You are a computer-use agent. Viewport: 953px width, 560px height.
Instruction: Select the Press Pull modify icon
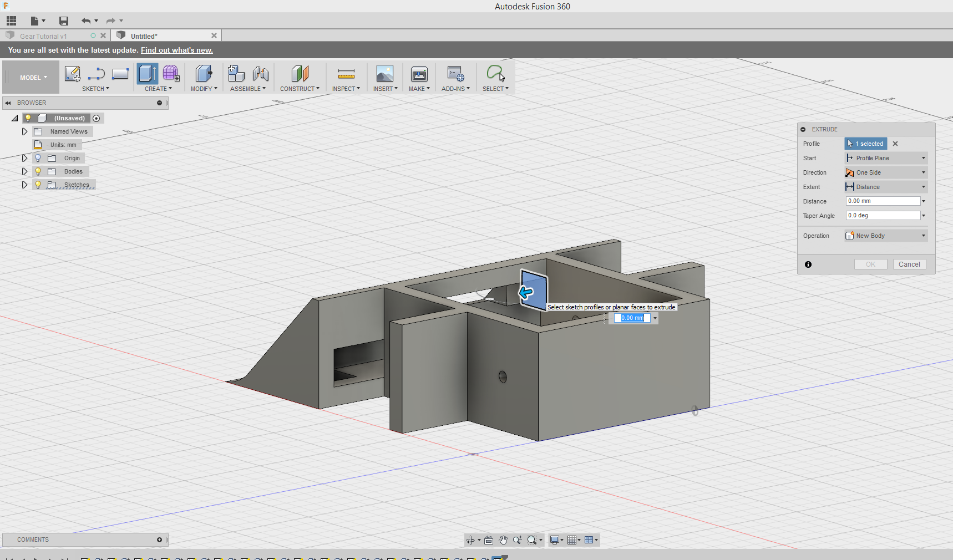pos(204,74)
